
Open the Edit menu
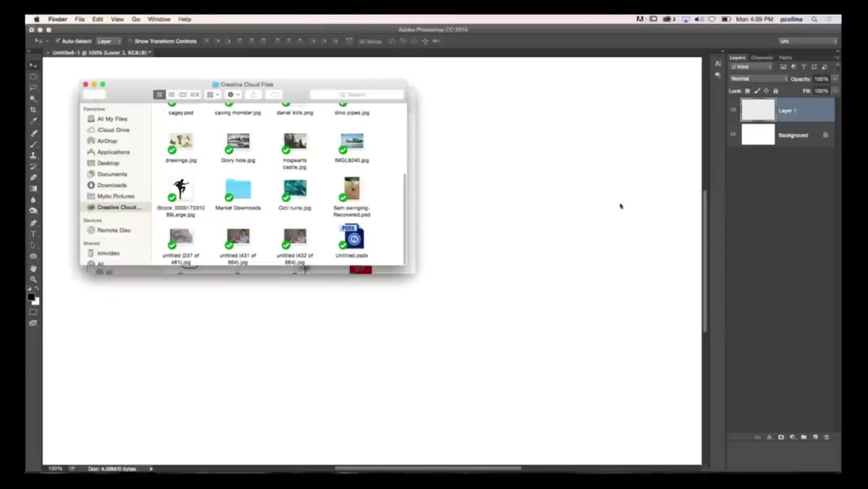(x=98, y=19)
